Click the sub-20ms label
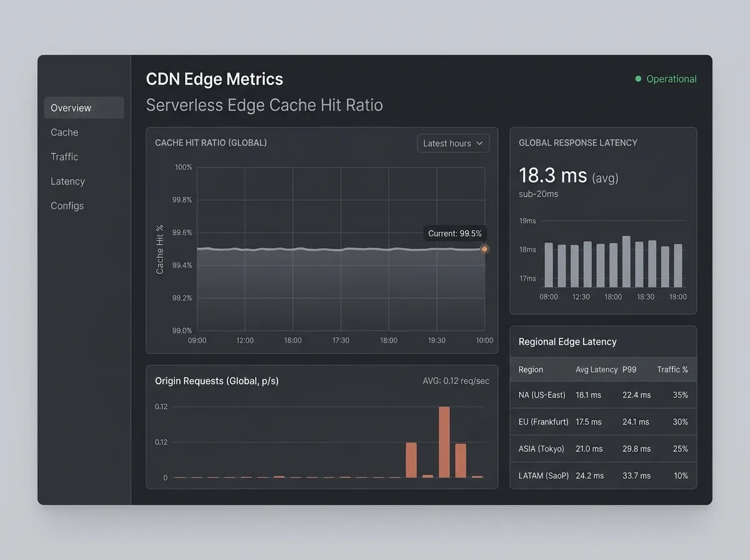The width and height of the screenshot is (750, 560). tap(539, 194)
